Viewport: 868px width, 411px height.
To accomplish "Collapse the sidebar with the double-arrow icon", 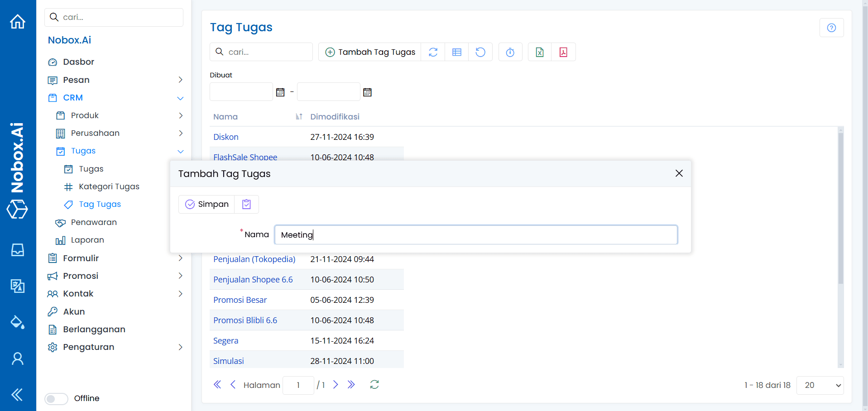I will (x=18, y=395).
